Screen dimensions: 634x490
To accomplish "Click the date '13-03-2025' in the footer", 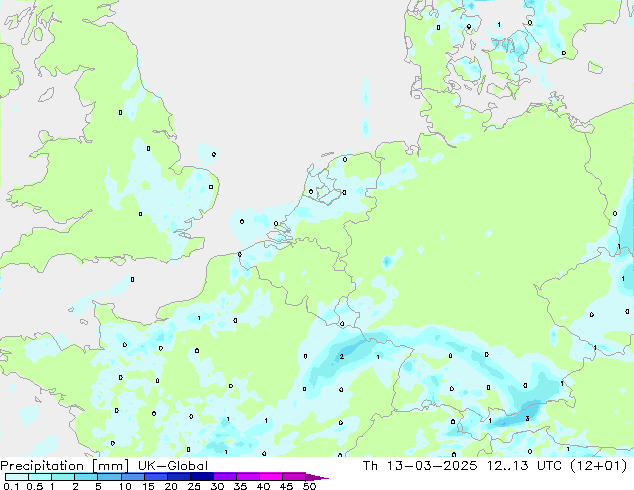I will point(432,466).
